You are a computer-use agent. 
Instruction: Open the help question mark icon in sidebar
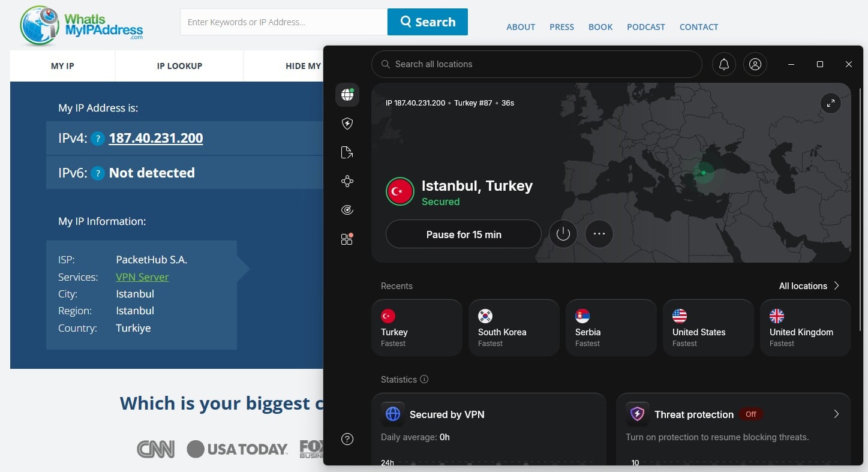pos(347,439)
